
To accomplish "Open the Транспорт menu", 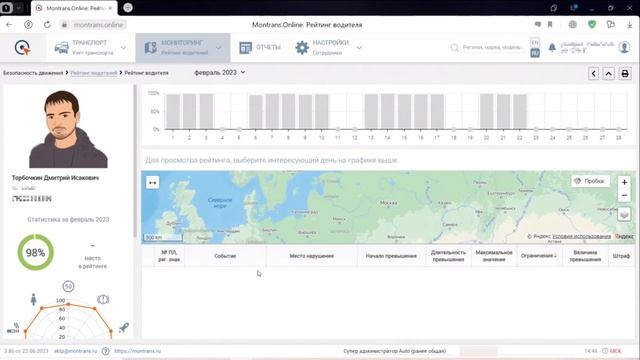I will pos(90,48).
